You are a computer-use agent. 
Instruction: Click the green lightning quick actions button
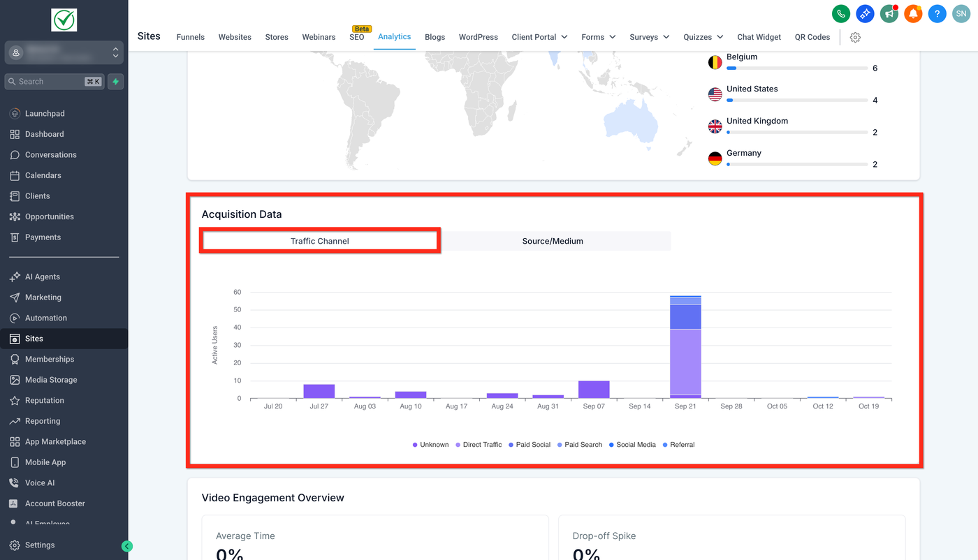point(116,82)
